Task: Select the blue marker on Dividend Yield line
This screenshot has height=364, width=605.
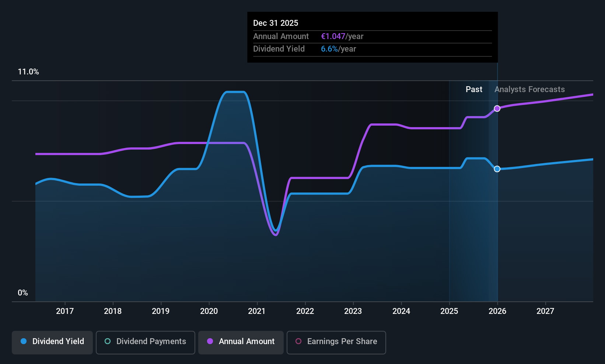Action: coord(497,169)
